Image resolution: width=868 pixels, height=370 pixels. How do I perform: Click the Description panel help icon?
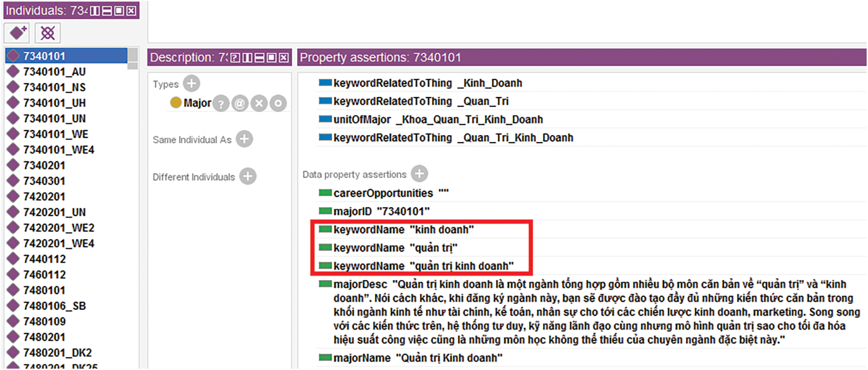point(235,58)
